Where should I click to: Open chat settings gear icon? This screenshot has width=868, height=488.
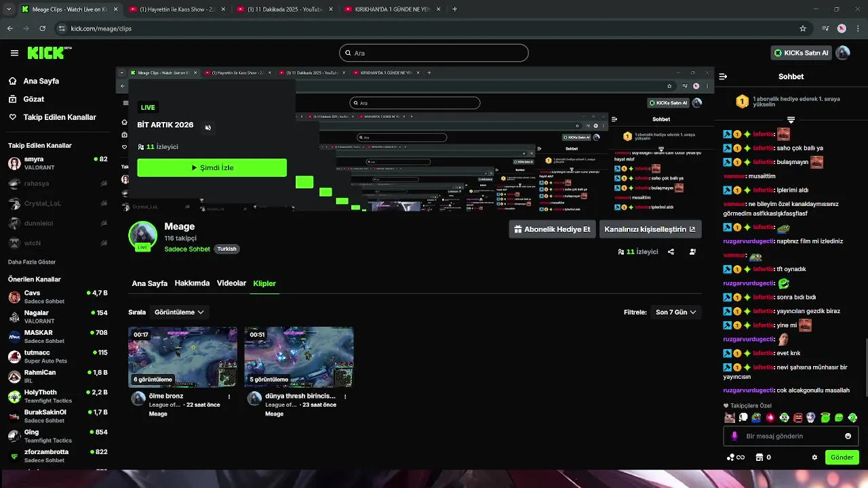pos(814,457)
